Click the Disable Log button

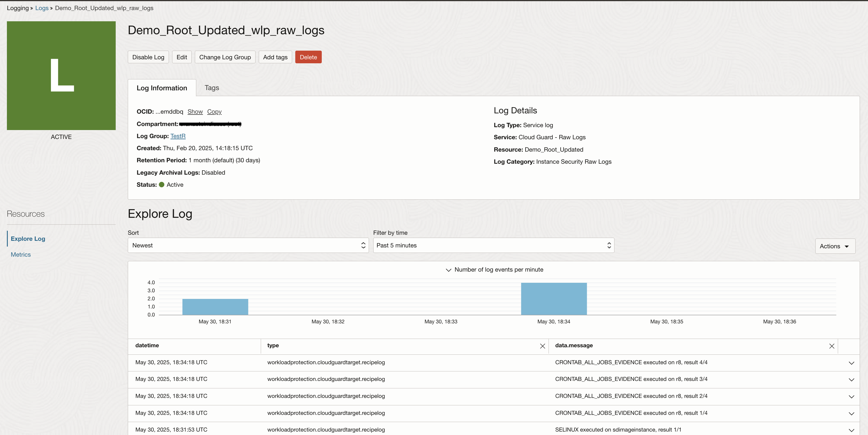[x=148, y=57]
